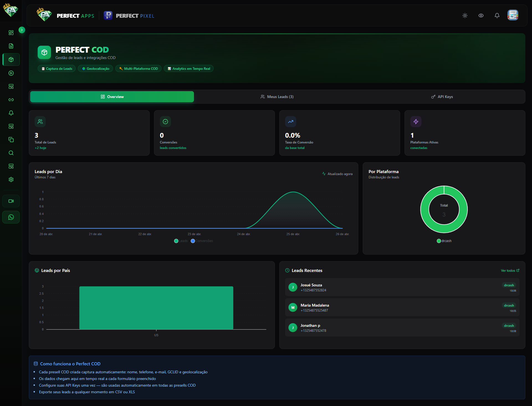This screenshot has width=532, height=406.
Task: Open the Ver todos link
Action: (510, 271)
